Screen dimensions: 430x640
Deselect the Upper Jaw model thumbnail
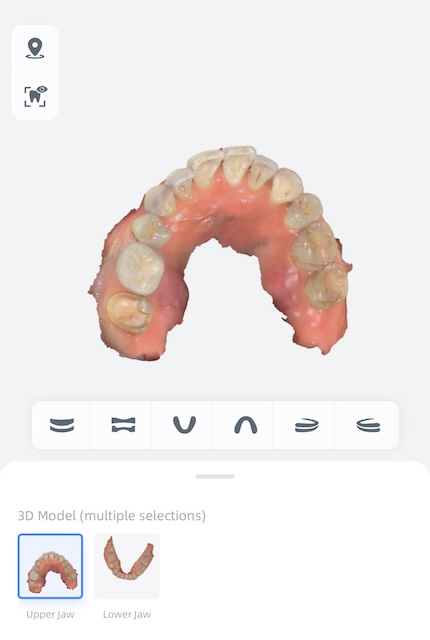[x=50, y=566]
